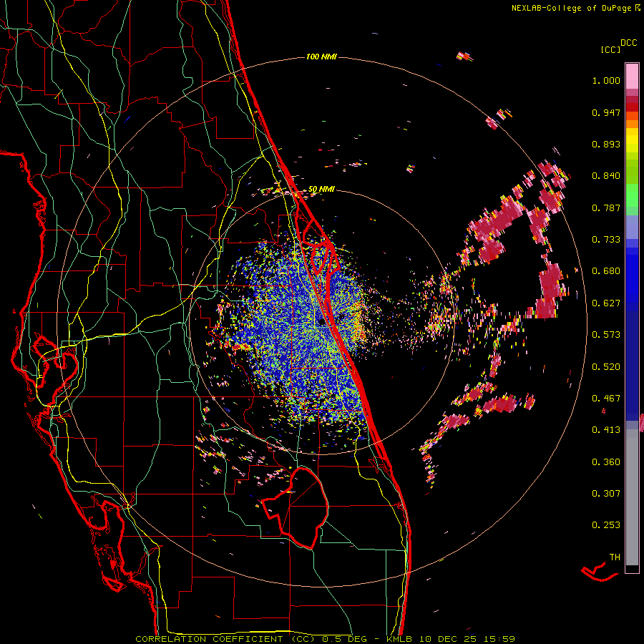Click the 0.573 legend value
644x644 pixels.
point(606,335)
